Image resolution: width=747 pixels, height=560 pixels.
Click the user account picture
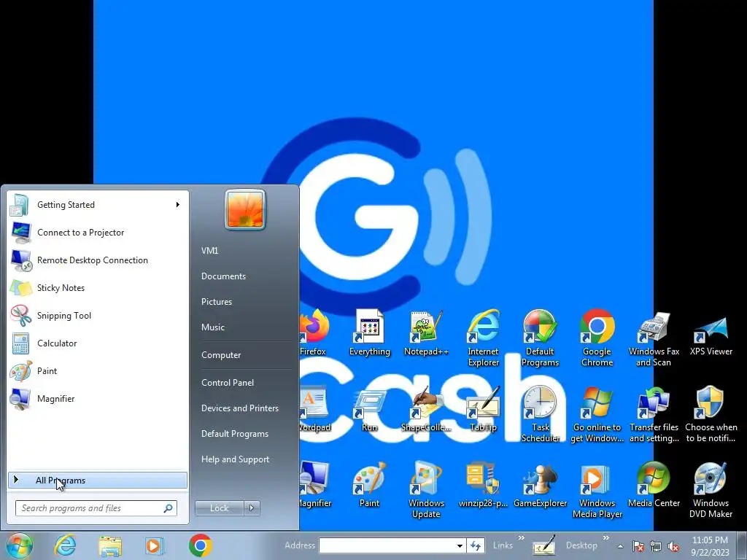pyautogui.click(x=245, y=209)
